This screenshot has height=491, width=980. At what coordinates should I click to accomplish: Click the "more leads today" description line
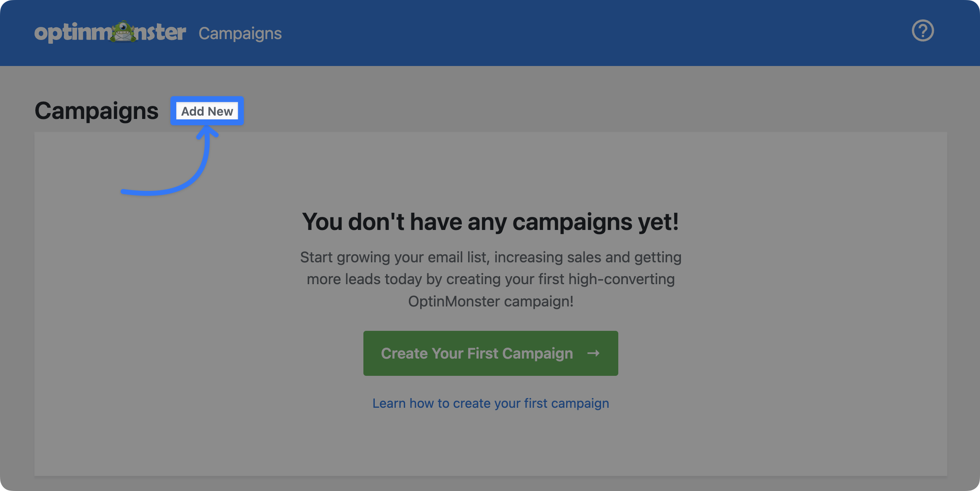tap(490, 279)
